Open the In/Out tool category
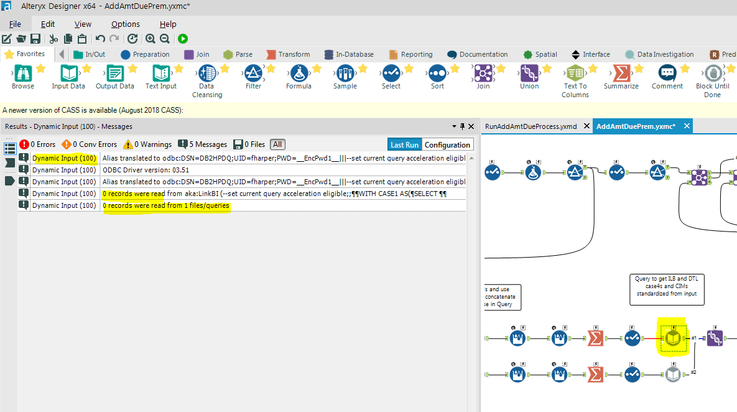Screen dimensions: 737x412 [x=89, y=54]
